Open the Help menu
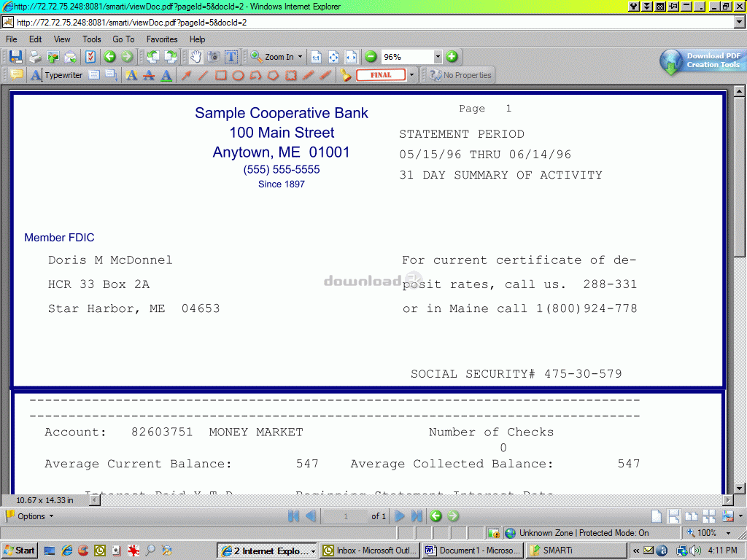Screen dimensions: 747x560 click(x=197, y=39)
